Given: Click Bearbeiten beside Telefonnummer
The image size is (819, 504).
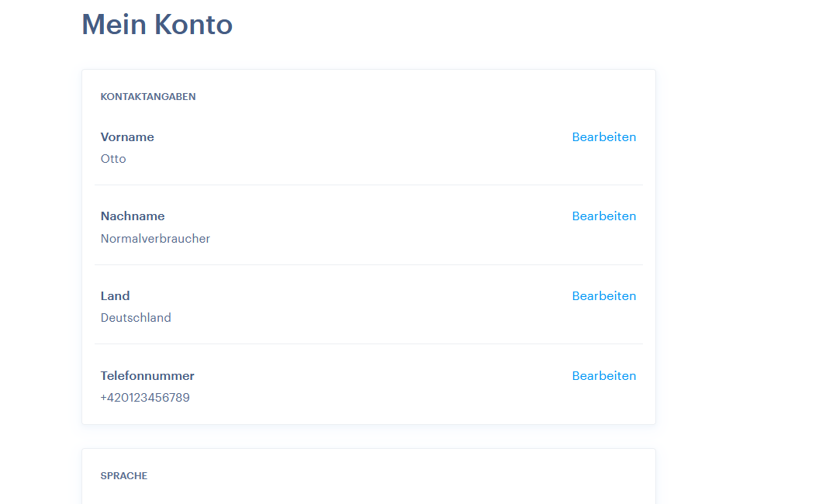Looking at the screenshot, I should (603, 375).
